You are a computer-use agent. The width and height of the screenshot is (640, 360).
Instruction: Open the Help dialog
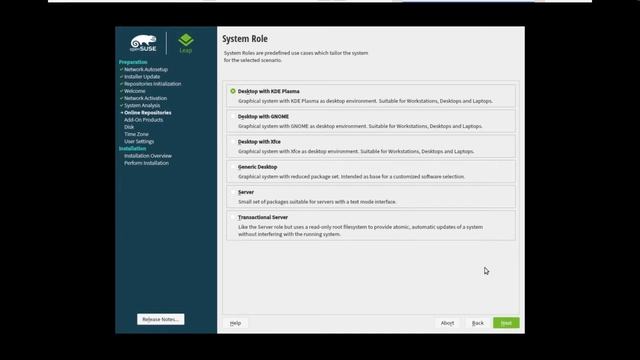[x=235, y=323]
